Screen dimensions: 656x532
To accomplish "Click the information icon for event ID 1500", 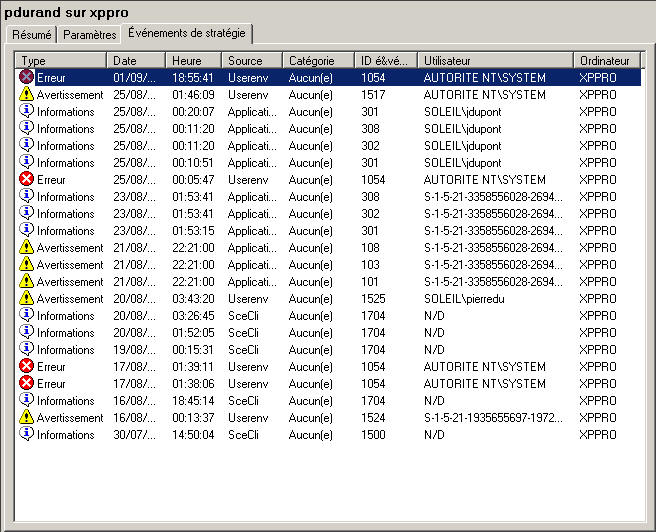I will pos(27,434).
